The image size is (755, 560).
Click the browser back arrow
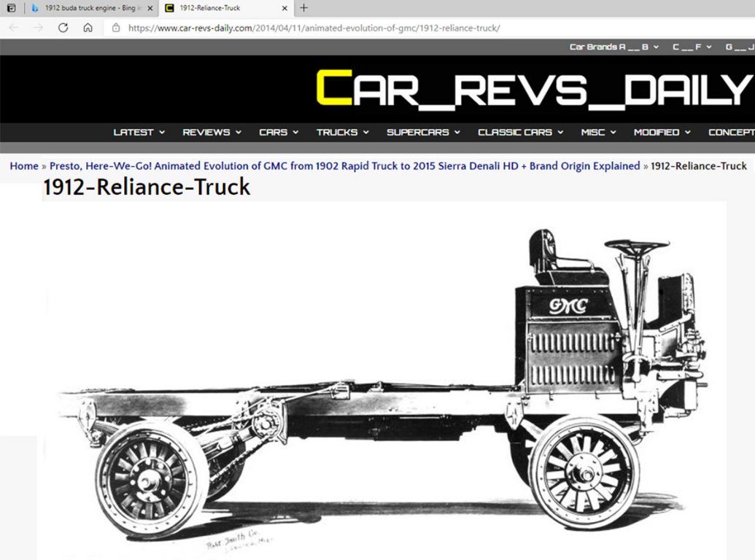point(14,28)
